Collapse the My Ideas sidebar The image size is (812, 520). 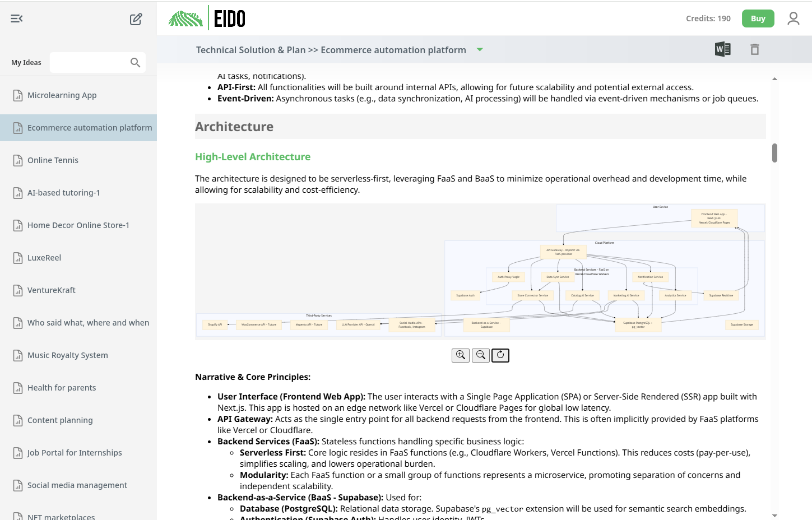point(16,18)
